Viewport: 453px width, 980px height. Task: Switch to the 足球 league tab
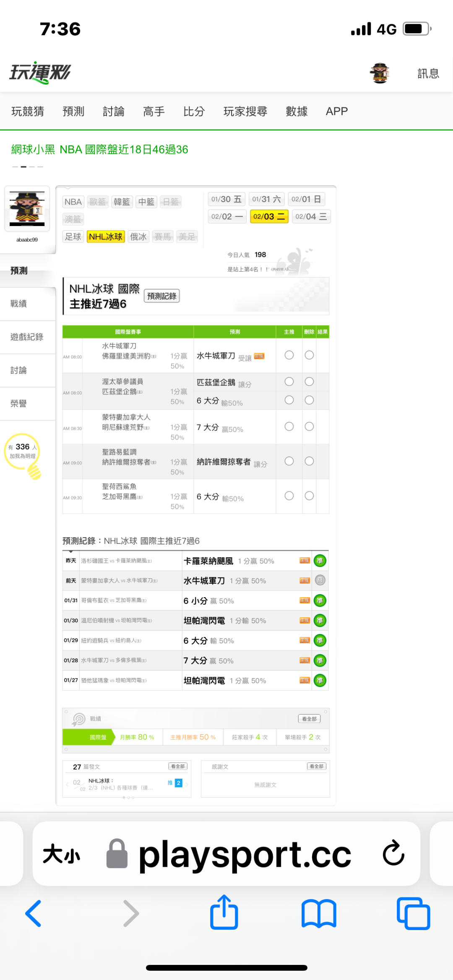point(73,237)
